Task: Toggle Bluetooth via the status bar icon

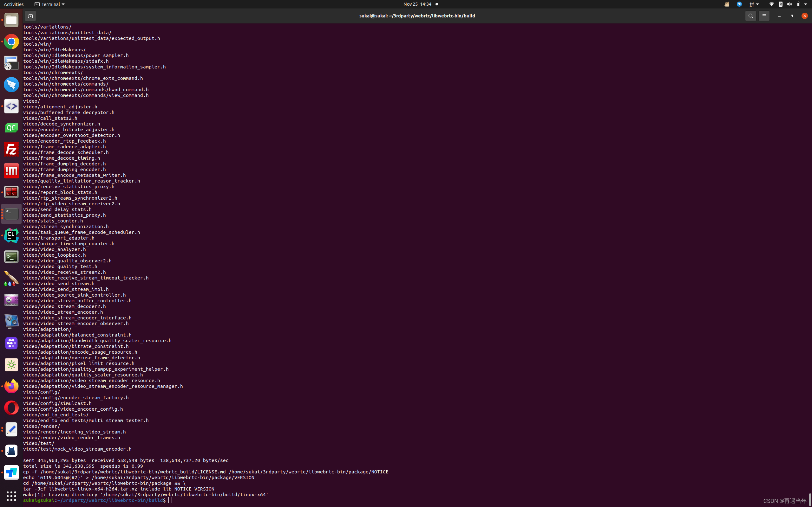Action: [x=780, y=4]
